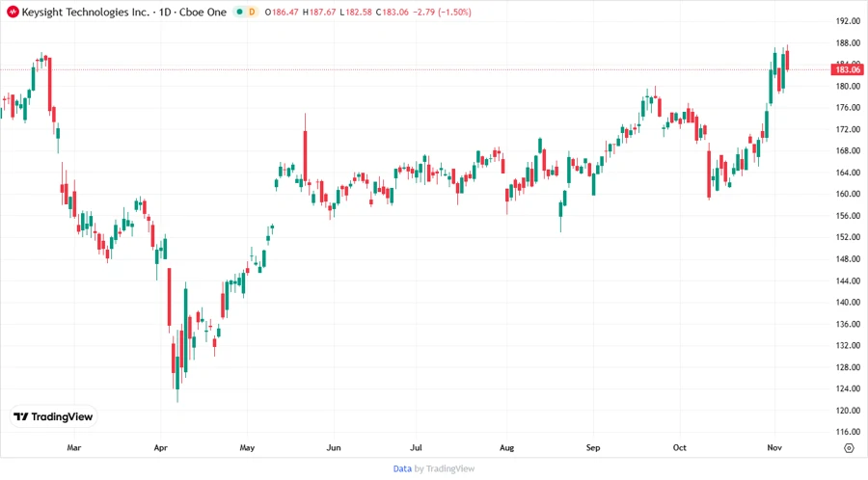
Task: Click the Jun label on time axis
Action: click(x=334, y=447)
